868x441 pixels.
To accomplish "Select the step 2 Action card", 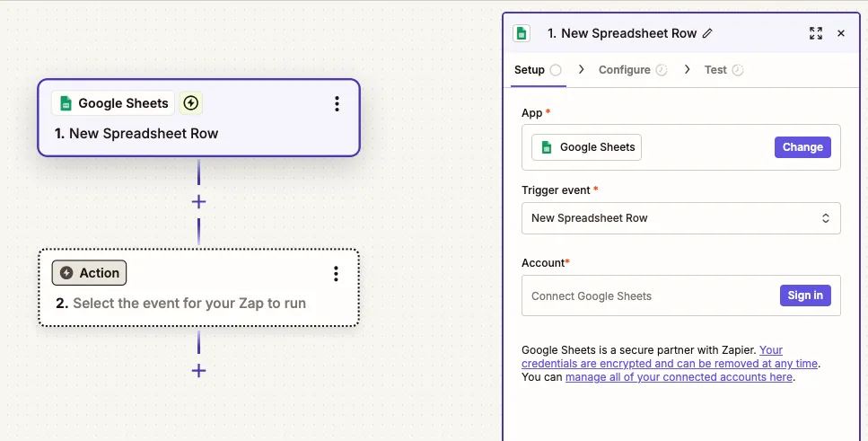I will 198,287.
